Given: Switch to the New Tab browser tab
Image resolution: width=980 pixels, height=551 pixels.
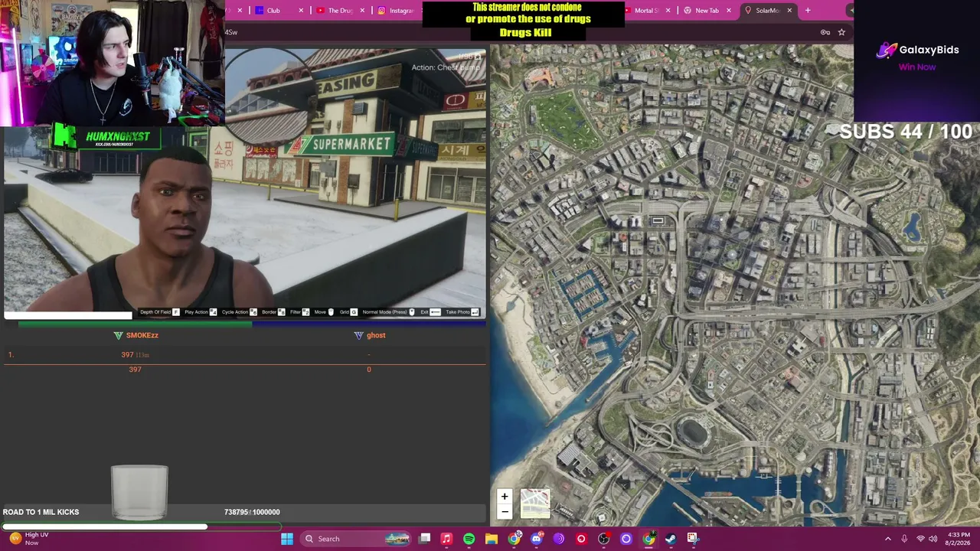Looking at the screenshot, I should [x=706, y=11].
